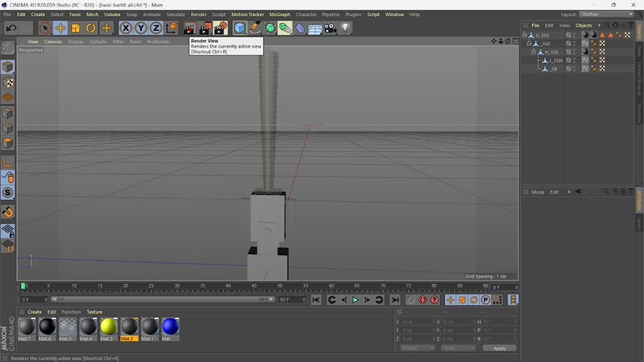Toggle H_XSX editor visibility dots
Screen dimensions: 644x362
click(x=574, y=52)
